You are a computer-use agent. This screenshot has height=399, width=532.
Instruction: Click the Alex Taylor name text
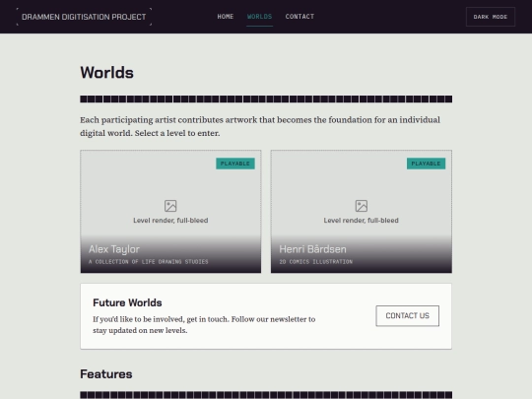(x=114, y=249)
